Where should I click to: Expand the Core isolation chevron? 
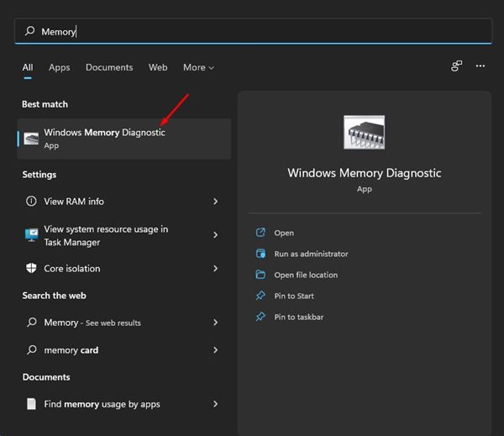tap(215, 269)
